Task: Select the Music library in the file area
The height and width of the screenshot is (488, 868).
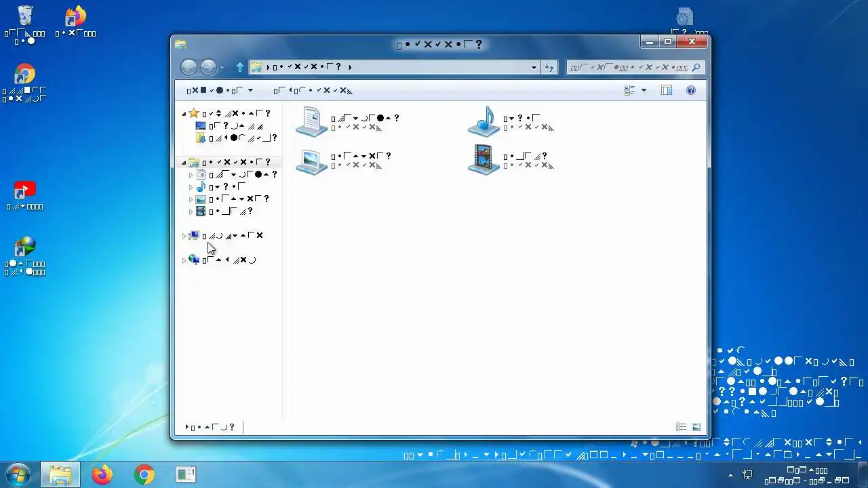Action: click(x=511, y=122)
